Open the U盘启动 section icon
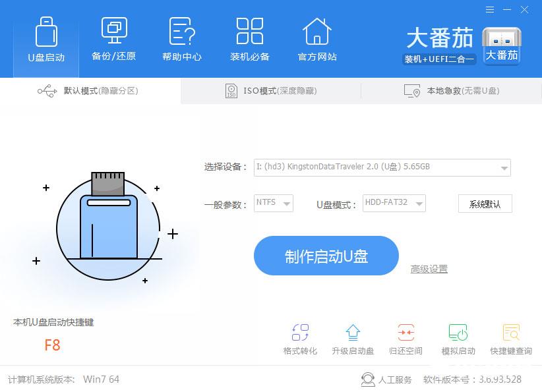Viewport: 542px width, 392px height. [x=46, y=32]
